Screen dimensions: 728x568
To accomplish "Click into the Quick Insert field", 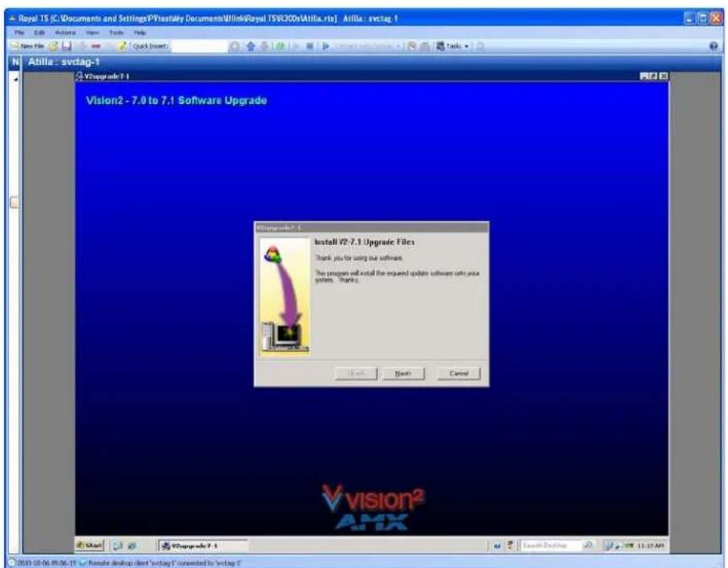I will point(199,46).
